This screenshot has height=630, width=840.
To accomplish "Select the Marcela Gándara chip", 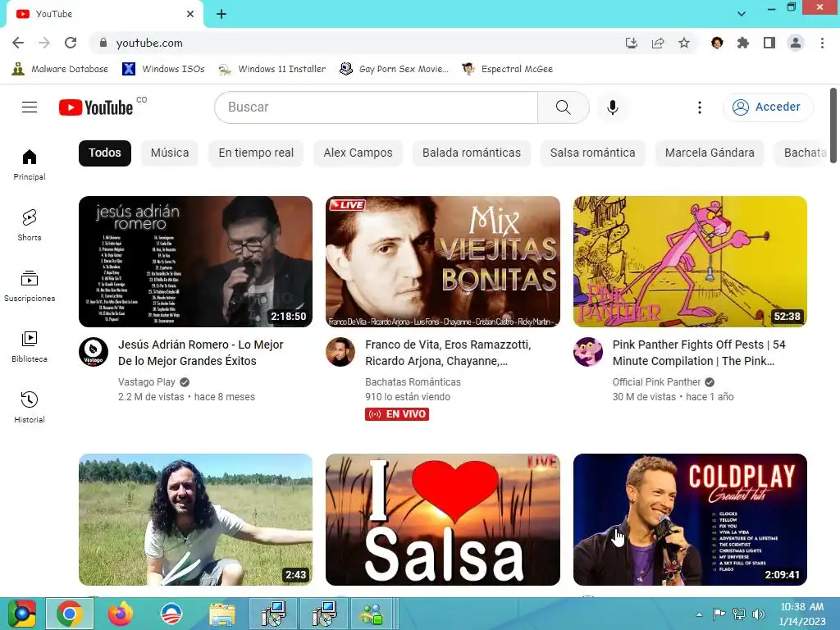I will pyautogui.click(x=710, y=153).
